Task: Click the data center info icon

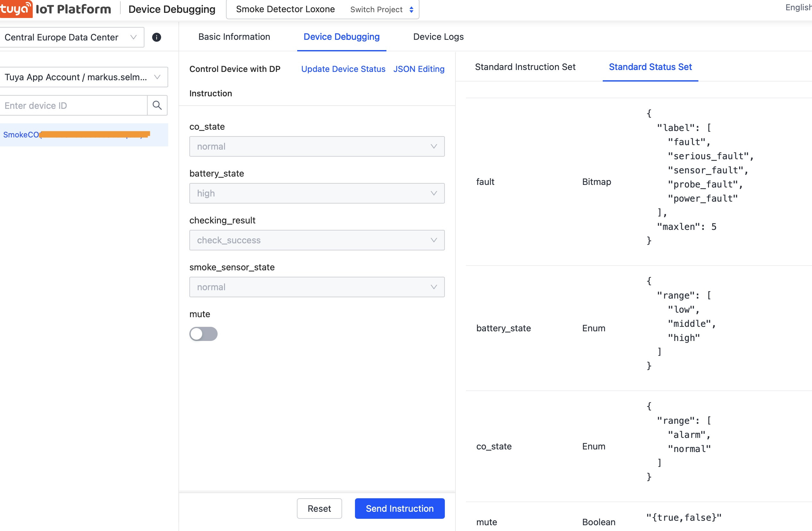Action: pos(157,37)
